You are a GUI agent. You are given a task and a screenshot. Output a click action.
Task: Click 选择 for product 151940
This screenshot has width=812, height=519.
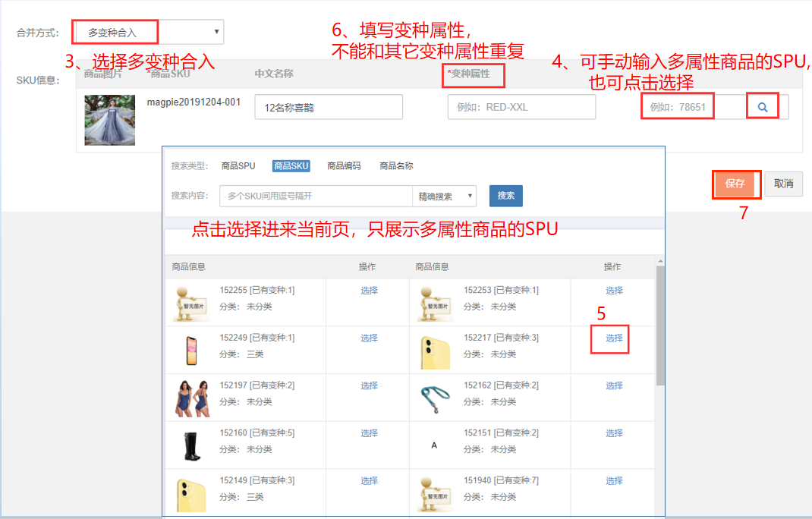pyautogui.click(x=614, y=481)
